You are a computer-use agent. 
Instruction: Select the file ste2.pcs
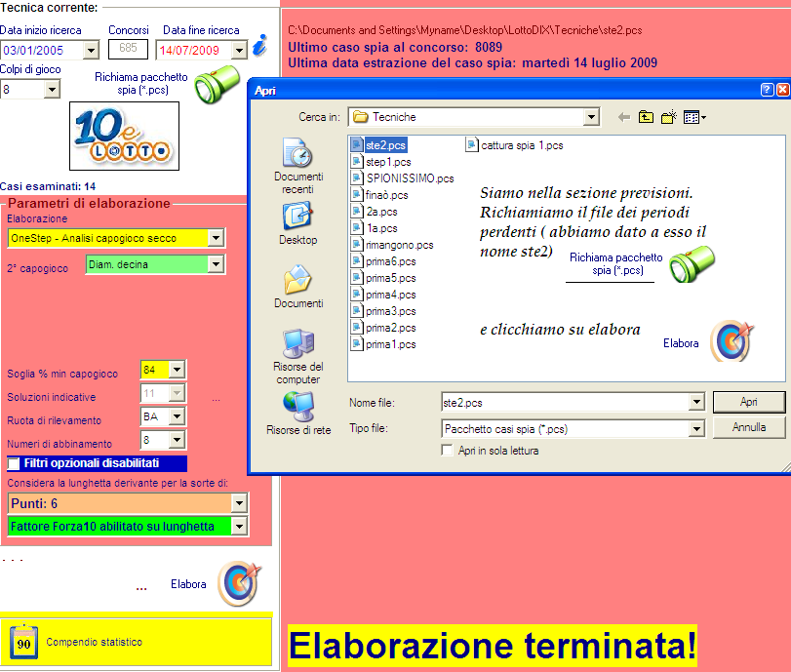[x=378, y=145]
